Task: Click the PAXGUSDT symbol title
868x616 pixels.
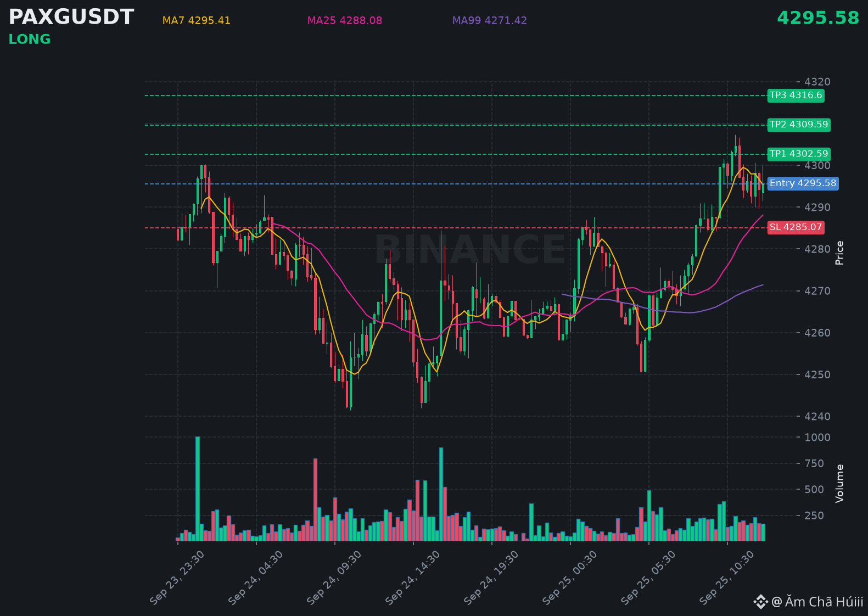Action: point(71,17)
